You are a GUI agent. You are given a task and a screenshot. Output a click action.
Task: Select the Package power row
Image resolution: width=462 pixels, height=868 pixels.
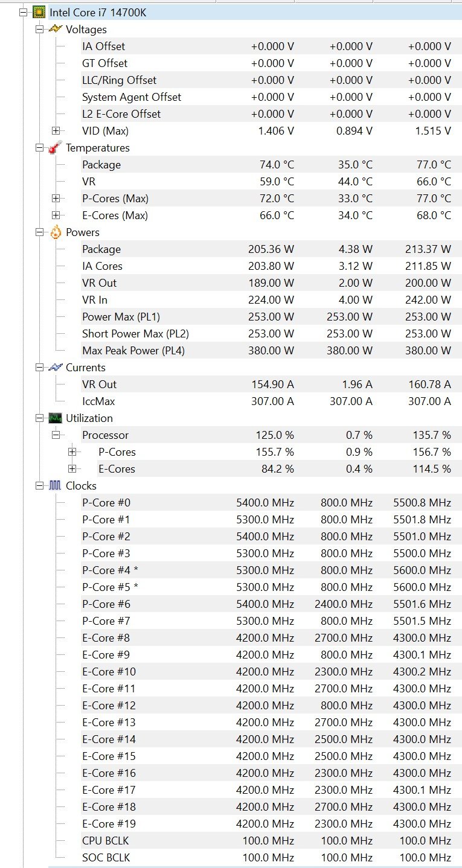(101, 249)
